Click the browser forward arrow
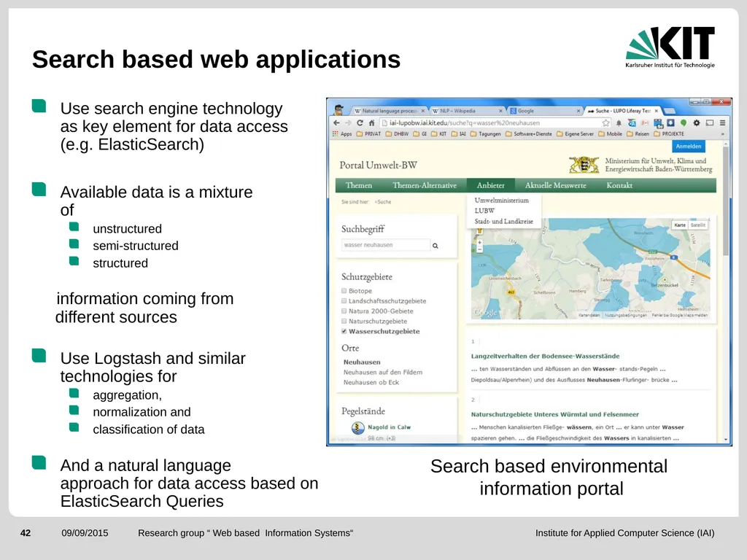 click(348, 122)
